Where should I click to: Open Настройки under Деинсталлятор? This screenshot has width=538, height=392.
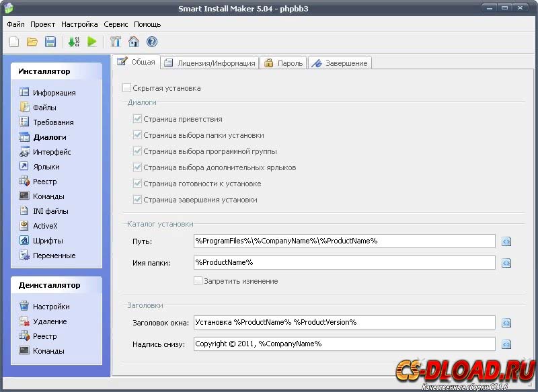44,306
